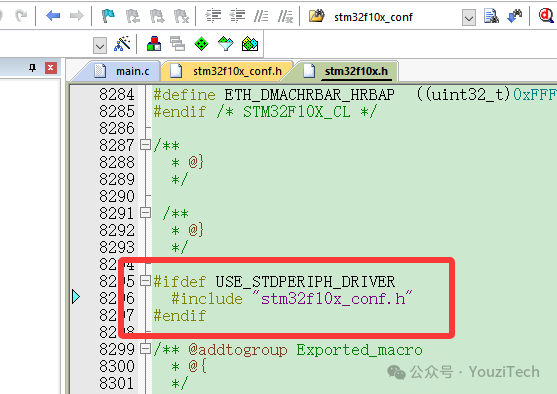
Task: Open the search text history dropdown
Action: point(469,17)
